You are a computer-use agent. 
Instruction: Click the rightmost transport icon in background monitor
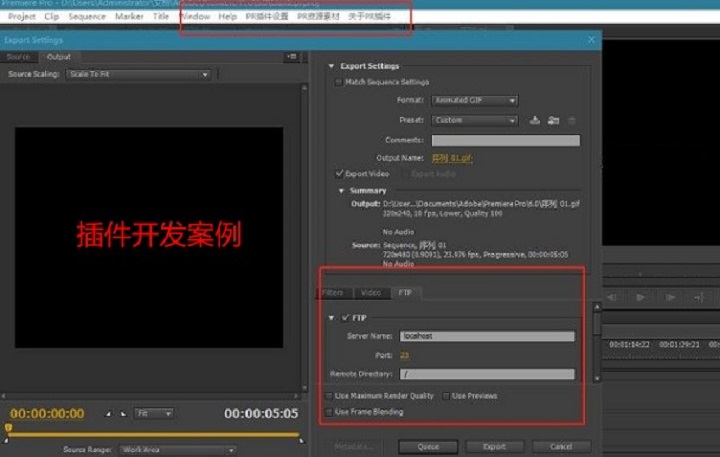tap(699, 297)
